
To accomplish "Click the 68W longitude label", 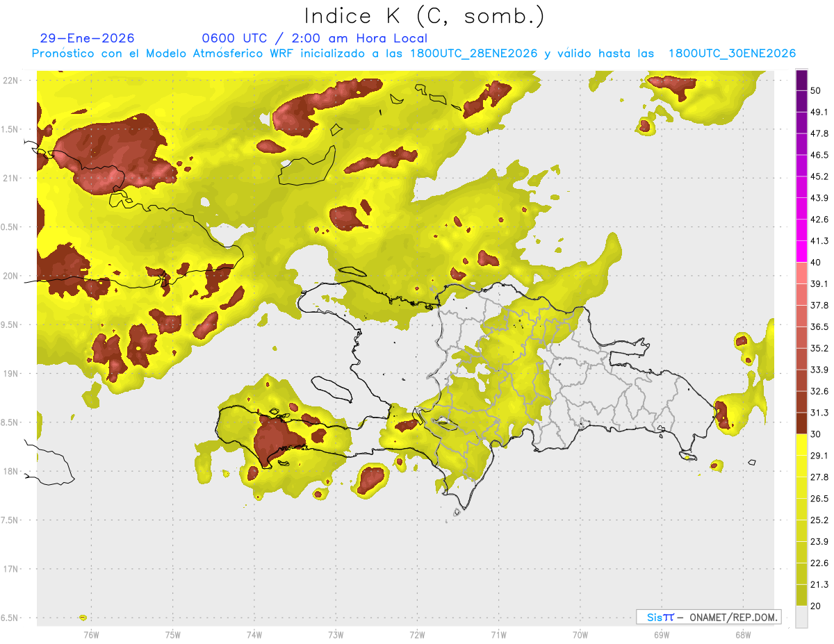I will (x=742, y=634).
